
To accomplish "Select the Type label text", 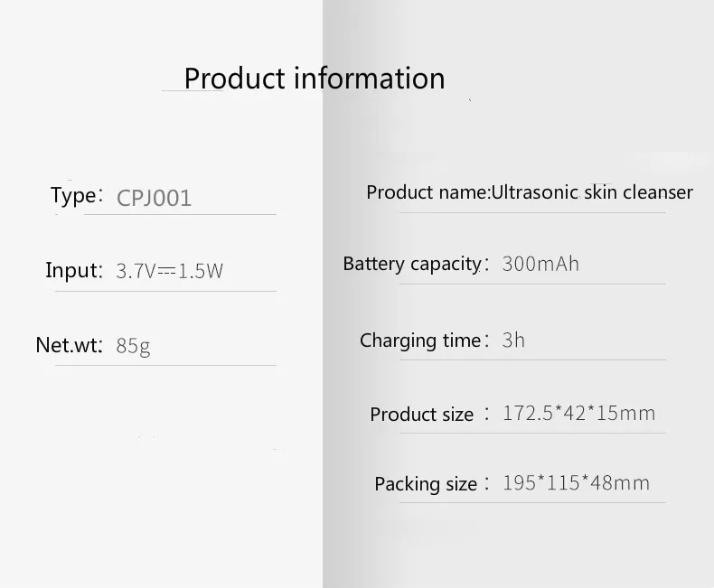I will 73,196.
